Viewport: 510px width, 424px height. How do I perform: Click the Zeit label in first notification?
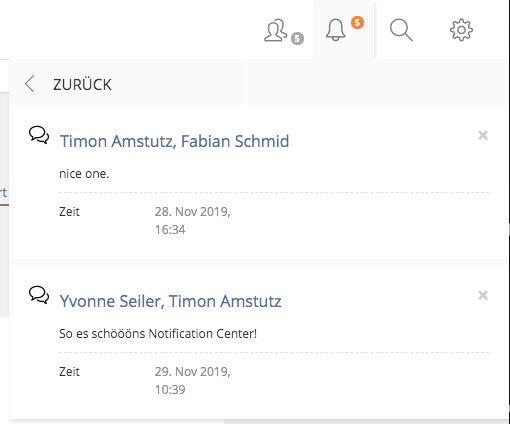click(x=69, y=212)
